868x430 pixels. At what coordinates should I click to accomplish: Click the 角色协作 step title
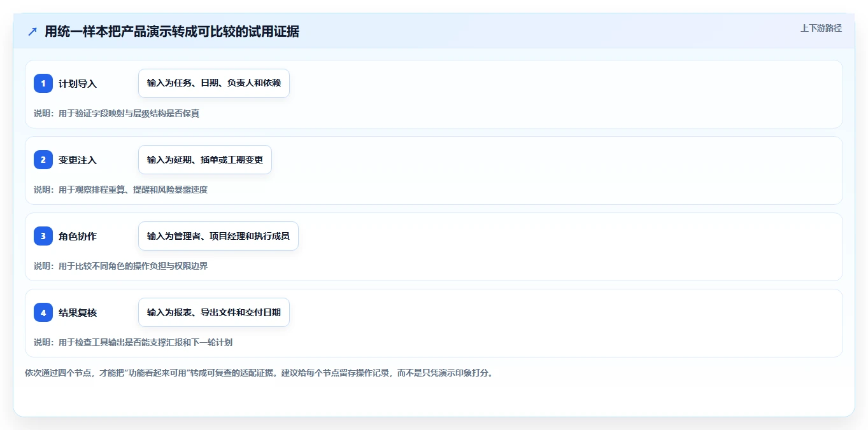pyautogui.click(x=78, y=236)
